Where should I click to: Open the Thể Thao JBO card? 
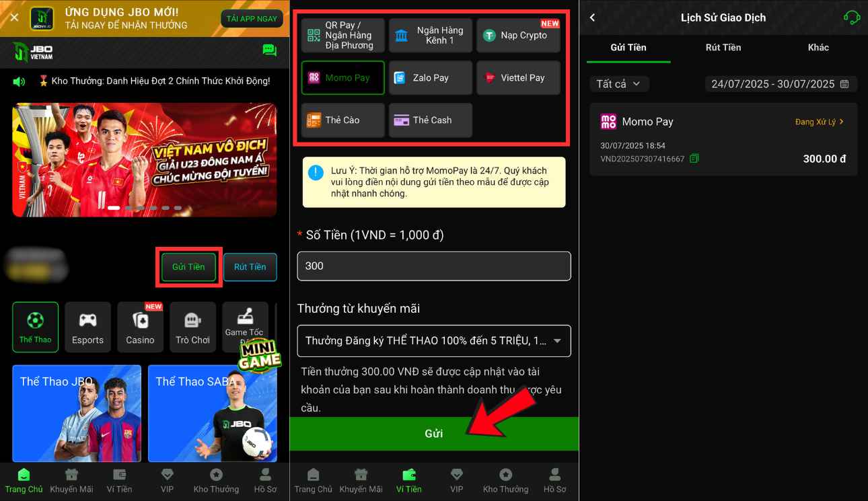(77, 413)
